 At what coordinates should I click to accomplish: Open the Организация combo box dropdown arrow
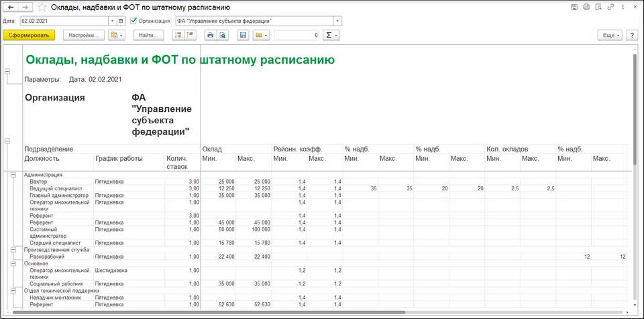337,21
